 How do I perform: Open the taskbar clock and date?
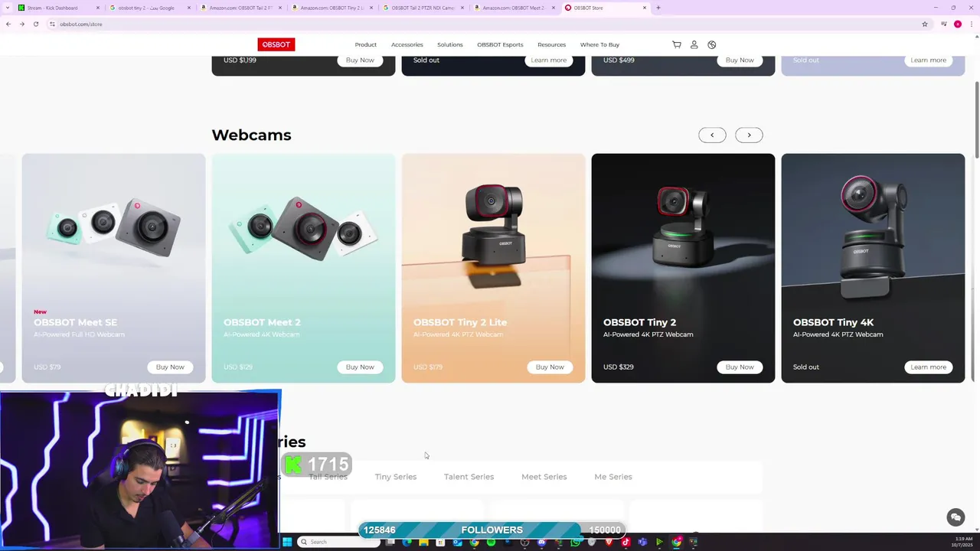tap(963, 542)
